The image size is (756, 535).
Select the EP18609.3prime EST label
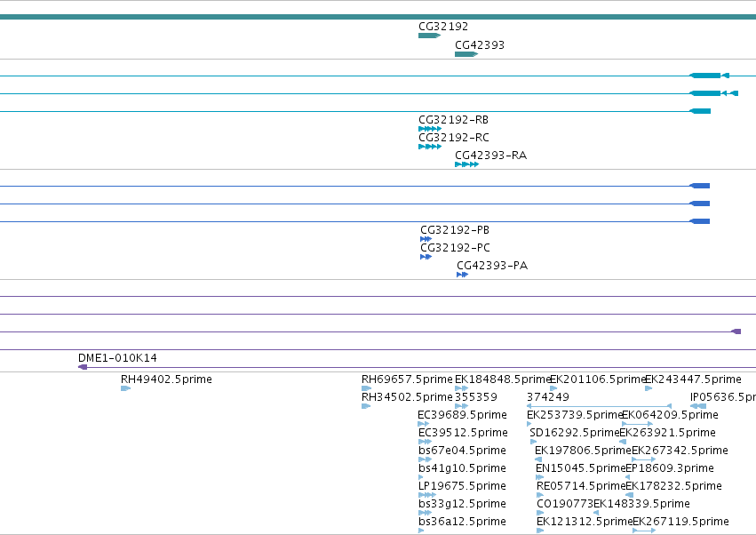[x=670, y=468]
